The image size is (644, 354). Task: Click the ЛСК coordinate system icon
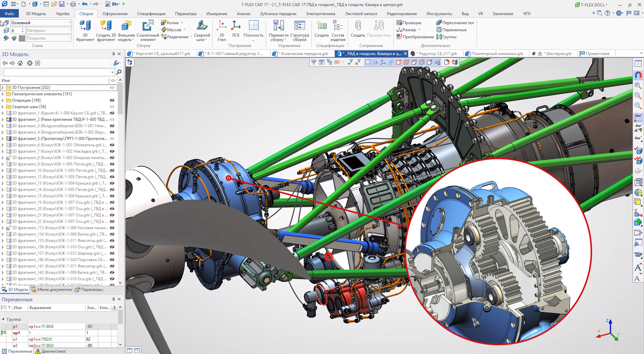(x=236, y=26)
